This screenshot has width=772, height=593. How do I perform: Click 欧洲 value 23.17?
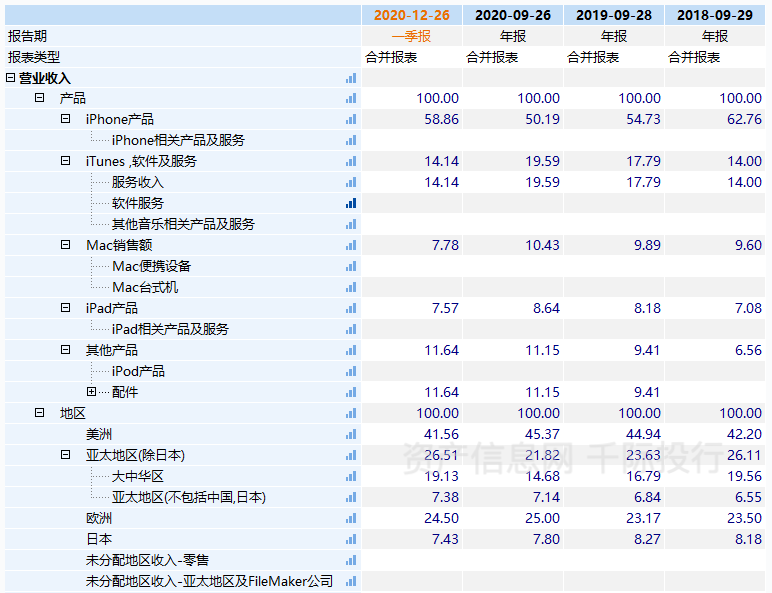[643, 518]
